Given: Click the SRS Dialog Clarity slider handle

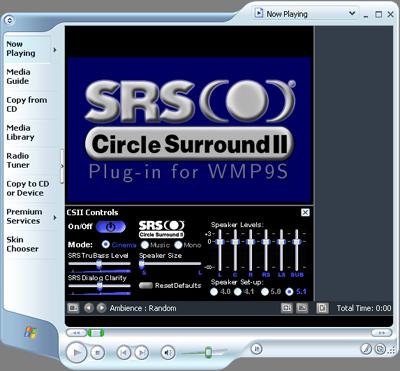Looking at the screenshot, I should click(x=100, y=286).
